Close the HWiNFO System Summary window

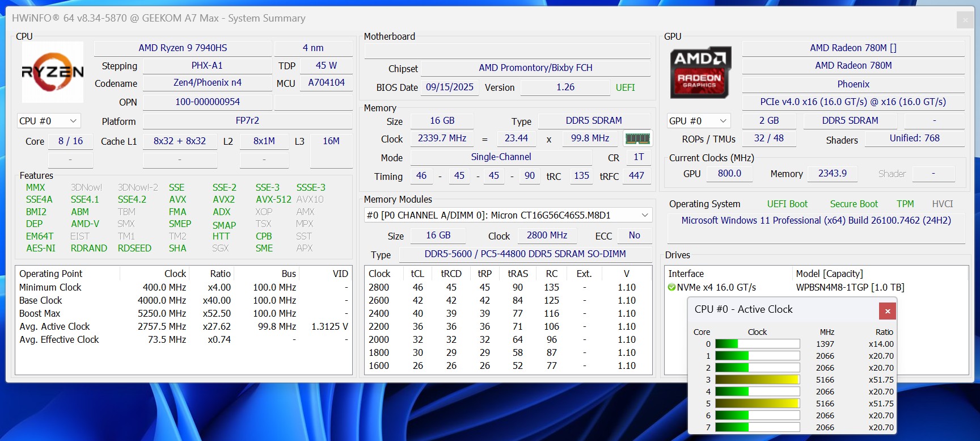965,20
